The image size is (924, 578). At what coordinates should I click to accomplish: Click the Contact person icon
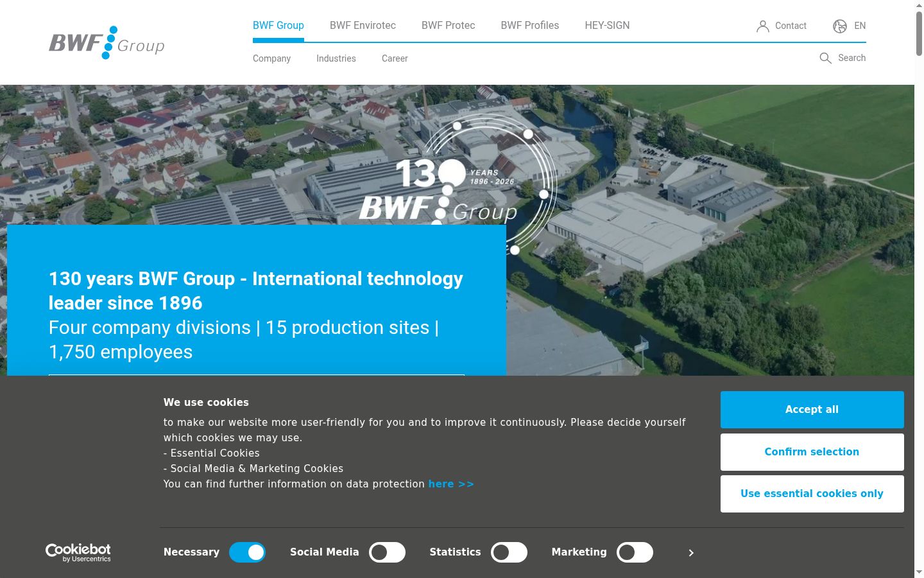(x=763, y=26)
